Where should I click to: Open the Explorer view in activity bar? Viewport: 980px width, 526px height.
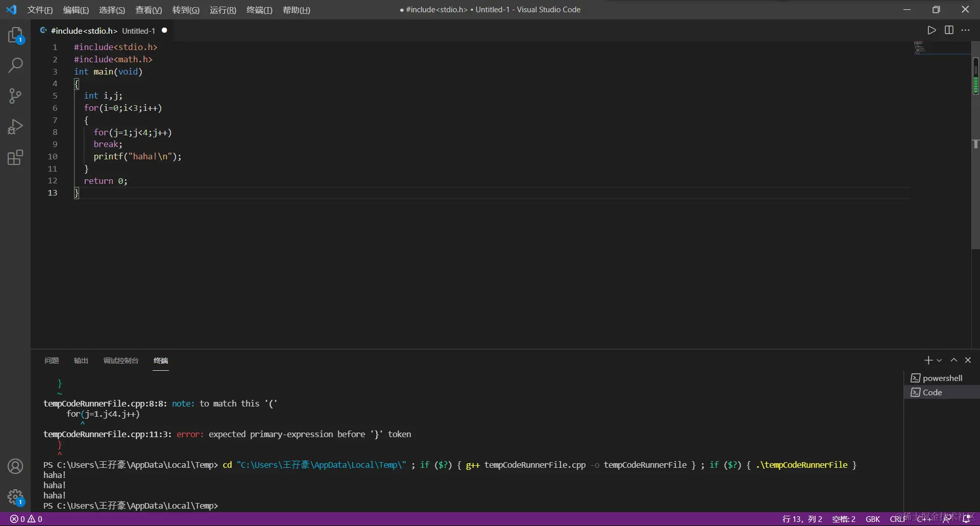click(x=15, y=35)
